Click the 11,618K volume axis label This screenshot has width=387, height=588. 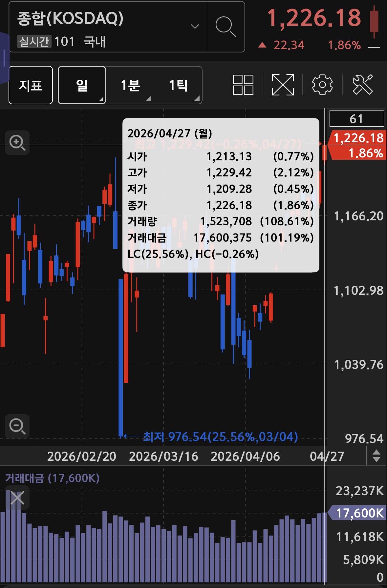click(360, 537)
